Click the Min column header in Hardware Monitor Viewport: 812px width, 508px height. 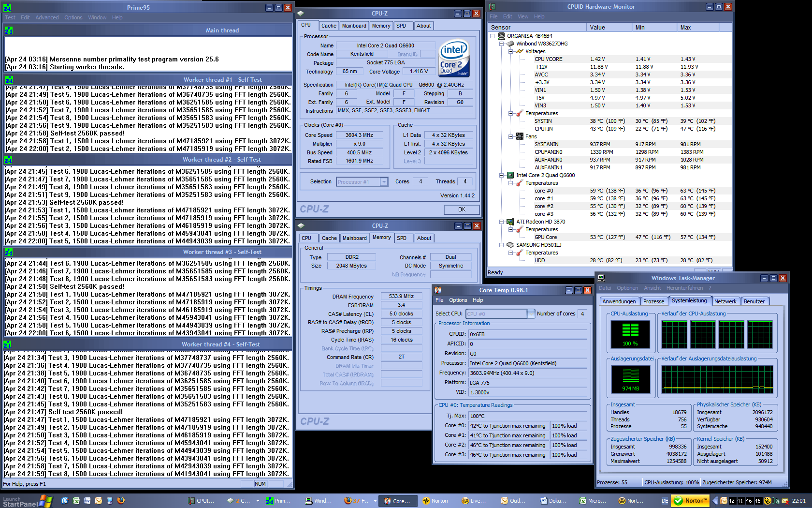point(654,28)
